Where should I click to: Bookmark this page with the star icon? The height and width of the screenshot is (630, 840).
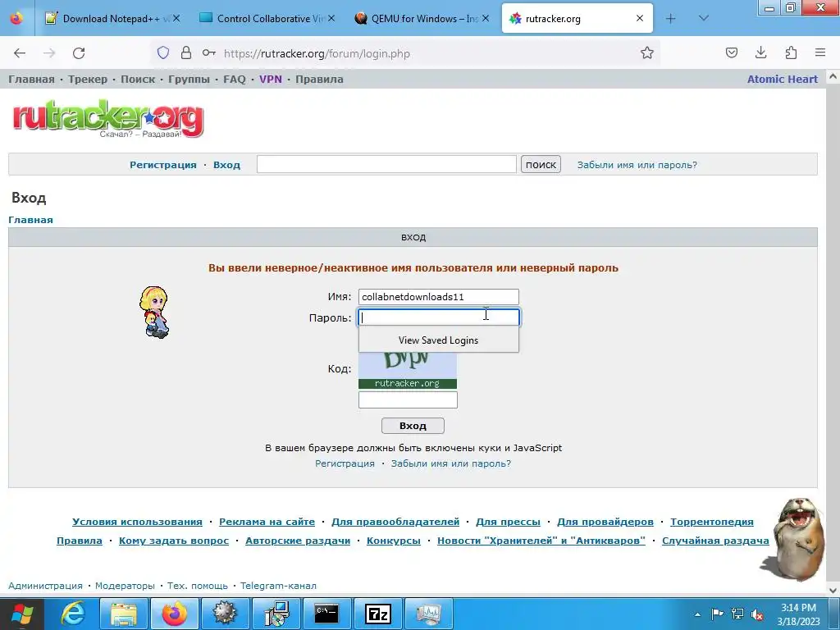[647, 53]
